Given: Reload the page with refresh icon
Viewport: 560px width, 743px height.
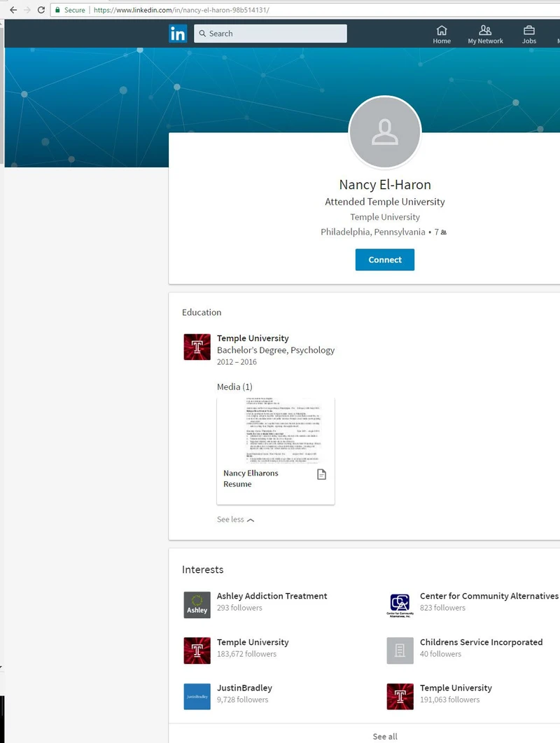Looking at the screenshot, I should click(x=41, y=10).
